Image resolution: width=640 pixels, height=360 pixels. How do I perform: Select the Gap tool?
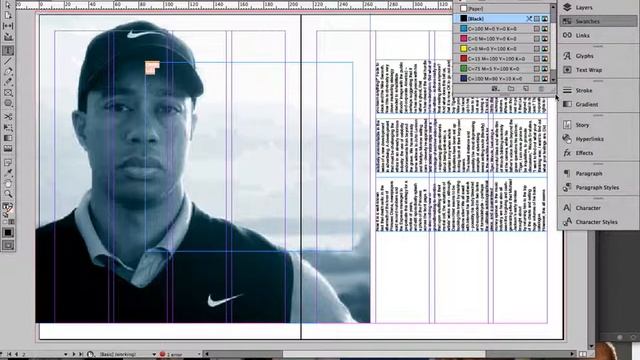8,26
